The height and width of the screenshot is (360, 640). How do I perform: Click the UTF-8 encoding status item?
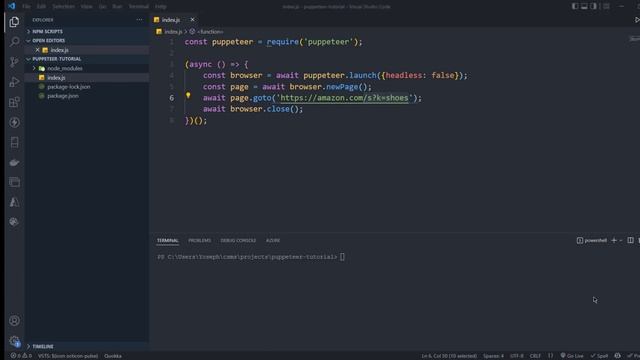click(516, 356)
